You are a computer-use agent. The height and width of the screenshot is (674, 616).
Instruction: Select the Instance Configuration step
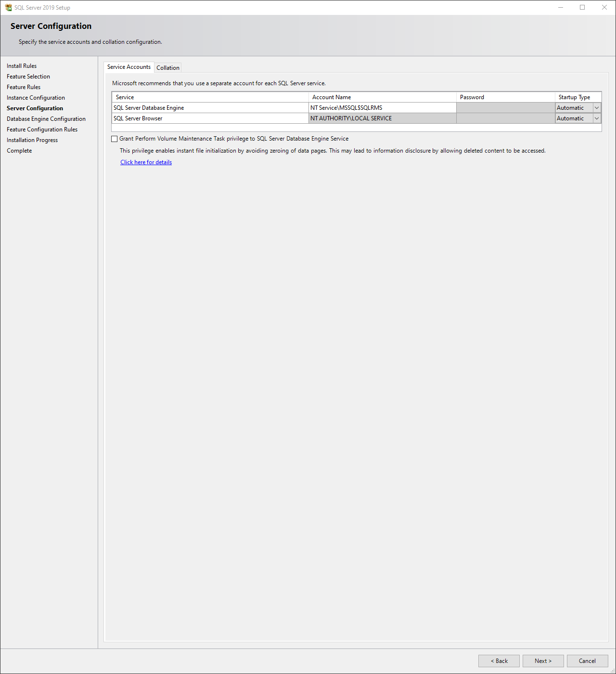(36, 98)
